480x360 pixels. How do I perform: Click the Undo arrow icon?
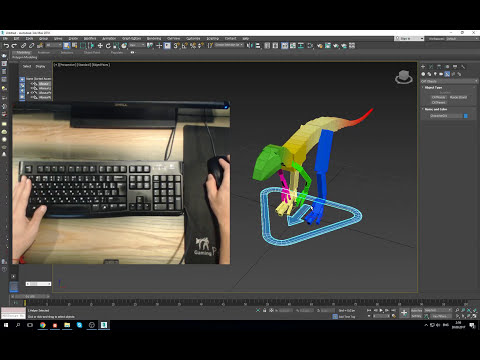pos(6,46)
